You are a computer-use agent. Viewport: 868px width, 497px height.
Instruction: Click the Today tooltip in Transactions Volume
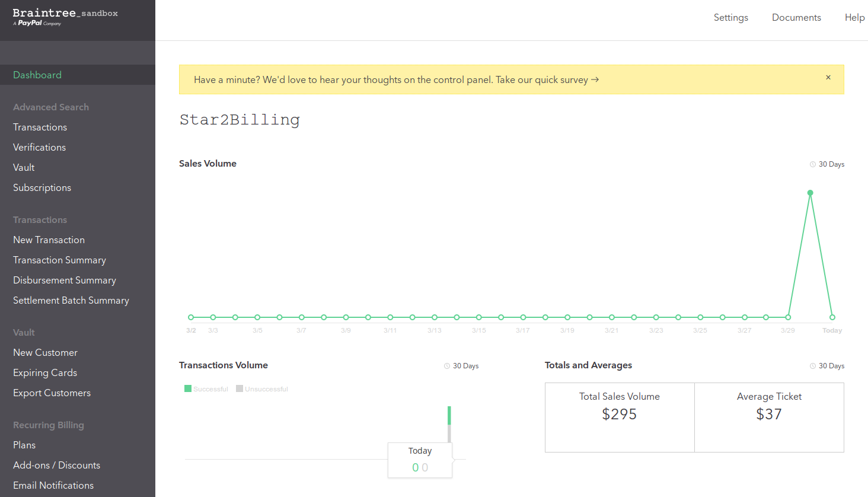click(x=420, y=460)
